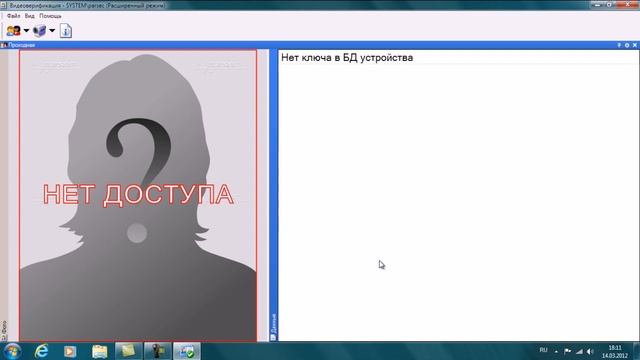Viewport: 640px width, 360px height.
Task: Show hidden tray icons arrow
Action: [x=556, y=351]
